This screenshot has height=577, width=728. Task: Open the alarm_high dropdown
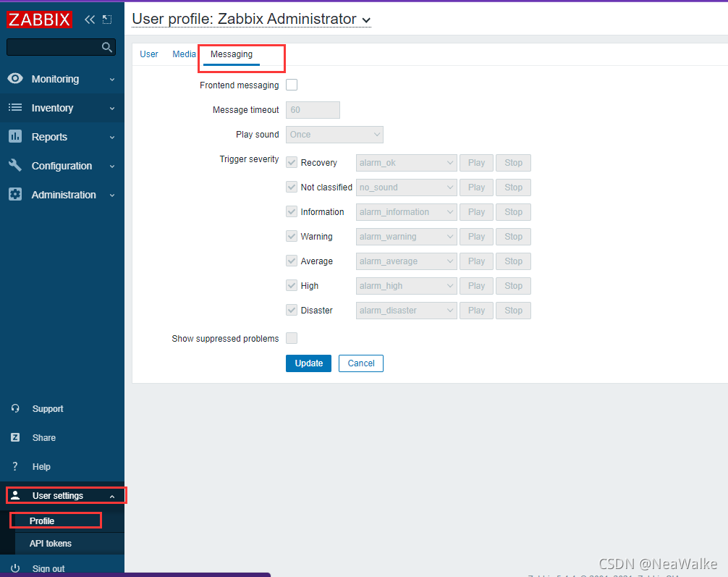[x=406, y=286]
